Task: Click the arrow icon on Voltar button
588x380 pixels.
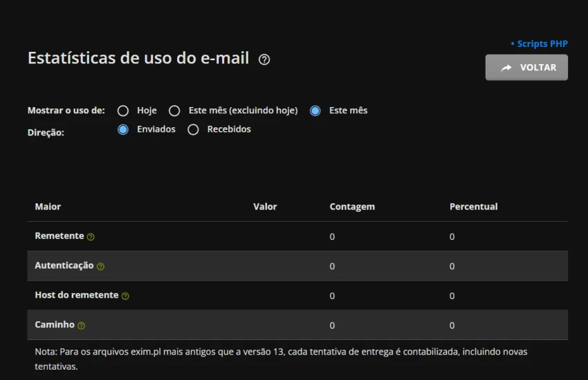Action: (x=506, y=68)
